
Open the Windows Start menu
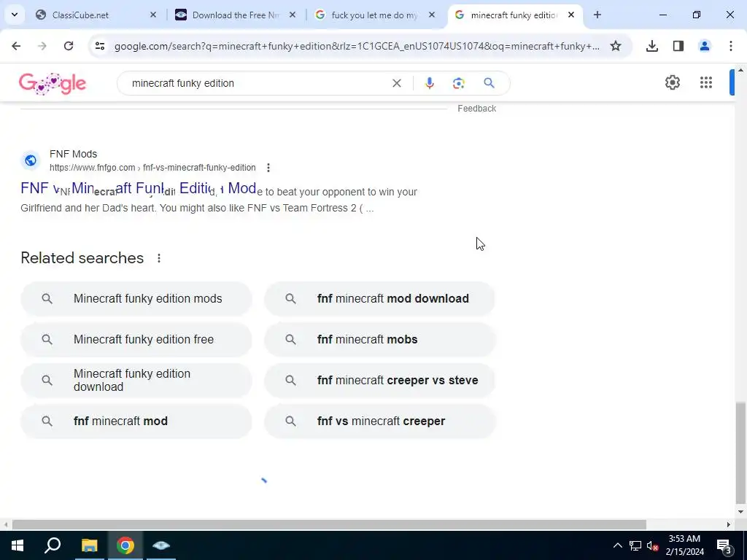click(x=18, y=545)
